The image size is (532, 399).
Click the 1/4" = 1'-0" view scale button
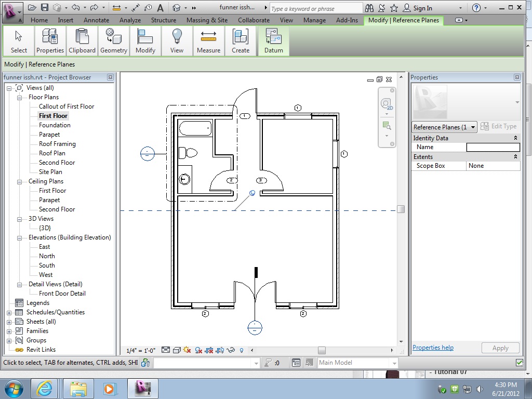141,351
